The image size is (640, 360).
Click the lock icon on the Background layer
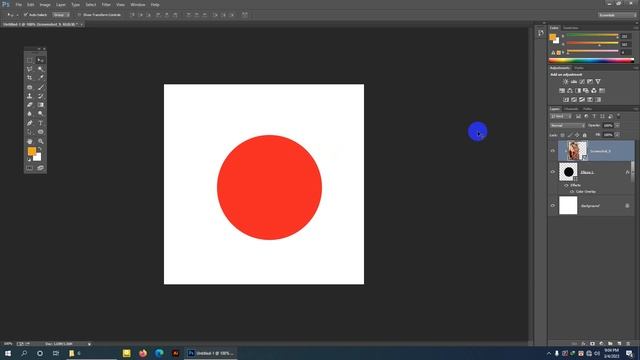click(627, 206)
